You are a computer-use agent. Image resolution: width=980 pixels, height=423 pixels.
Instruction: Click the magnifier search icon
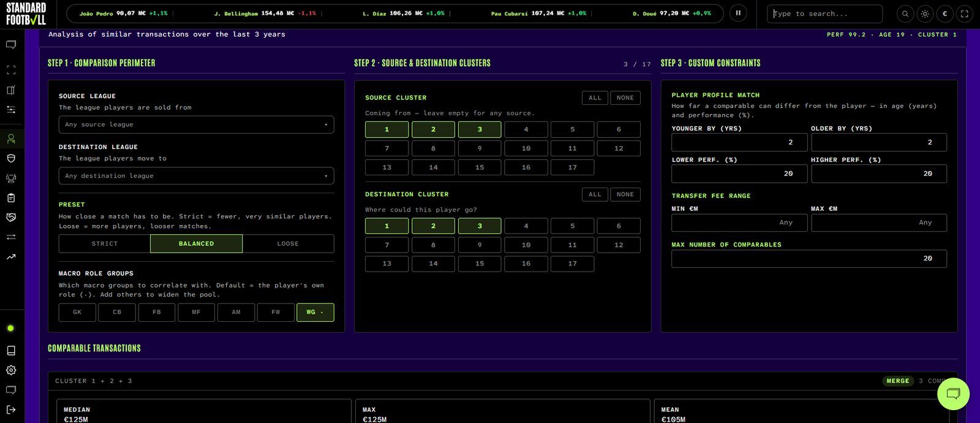point(905,13)
